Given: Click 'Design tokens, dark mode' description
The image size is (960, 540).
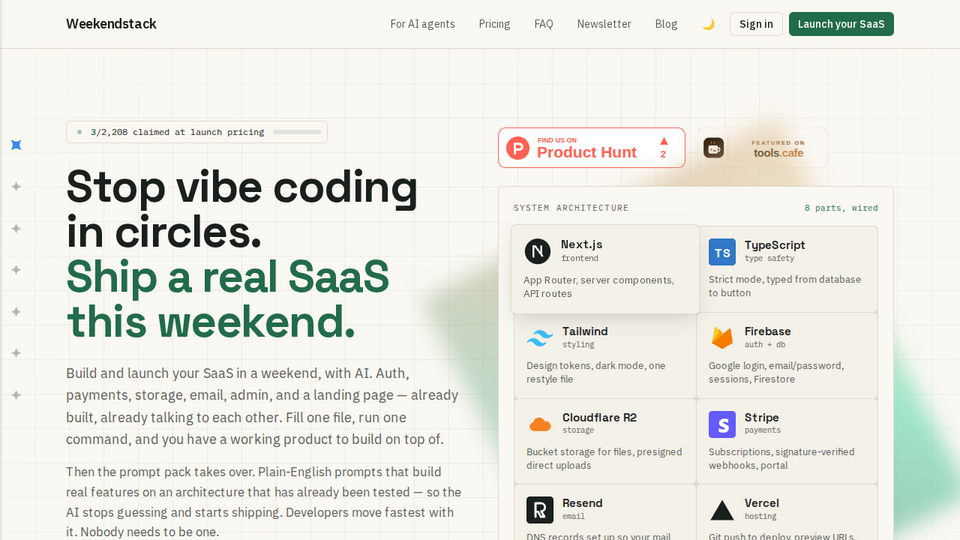Looking at the screenshot, I should click(596, 372).
